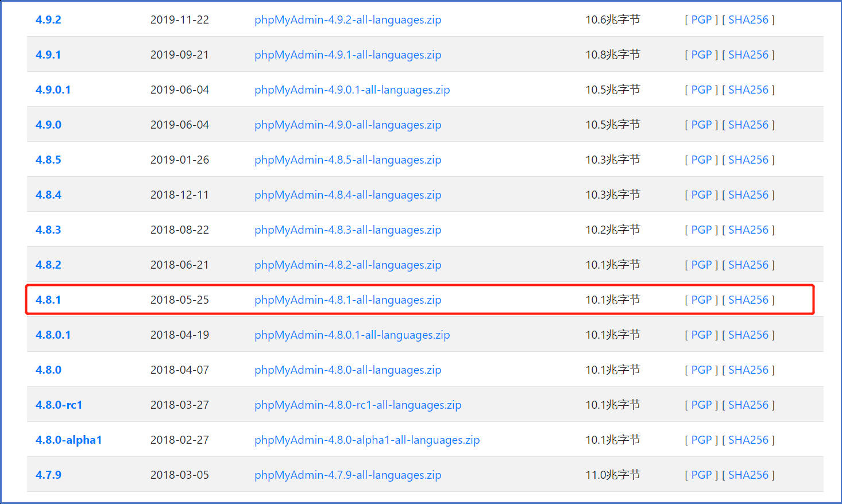This screenshot has height=504, width=842.
Task: Open PGP link in the 4.8.0.1 row
Action: pyautogui.click(x=701, y=335)
